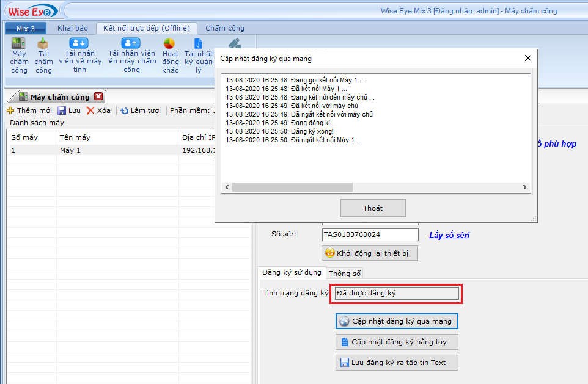Save using the Lưu toolbar button
This screenshot has height=384, width=588.
point(69,110)
